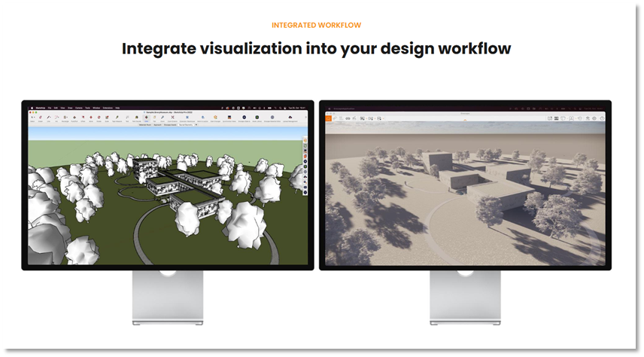Select the Eraser tool in SketchUp toolbar
This screenshot has width=644, height=357.
[40, 117]
